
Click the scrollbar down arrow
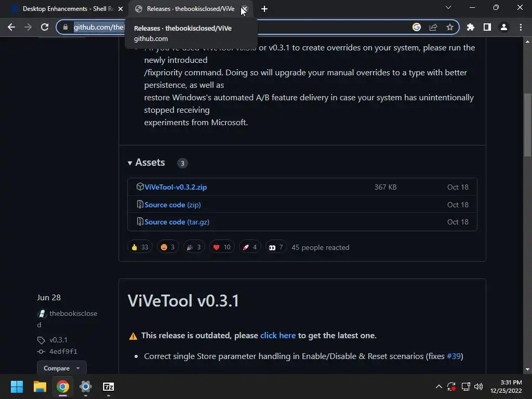[x=528, y=369]
